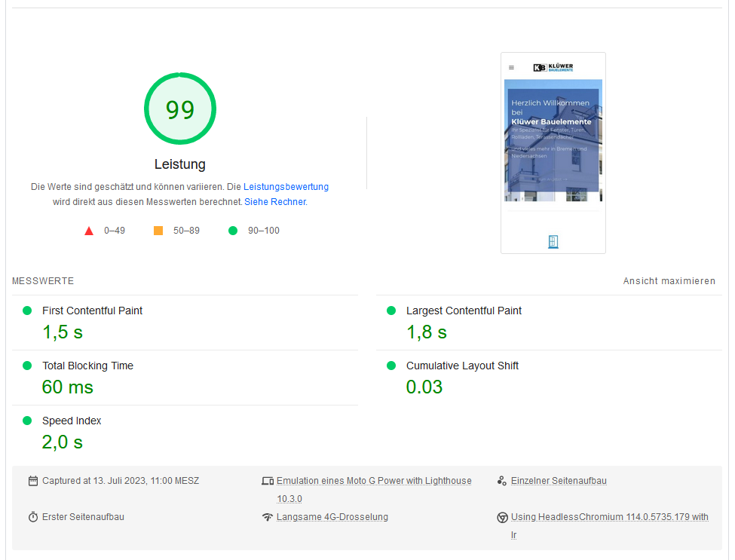This screenshot has height=560, width=735.
Task: Click the 2,0 s Speed Index value
Action: click(x=63, y=442)
